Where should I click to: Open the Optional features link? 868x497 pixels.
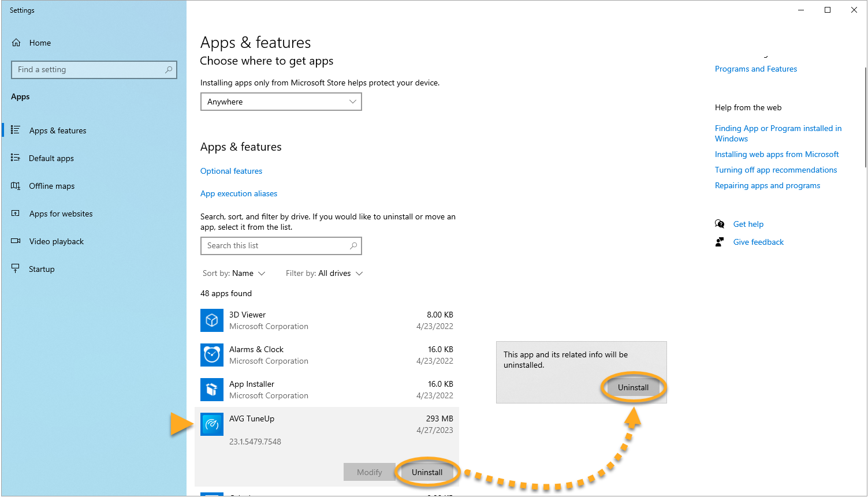pos(231,171)
